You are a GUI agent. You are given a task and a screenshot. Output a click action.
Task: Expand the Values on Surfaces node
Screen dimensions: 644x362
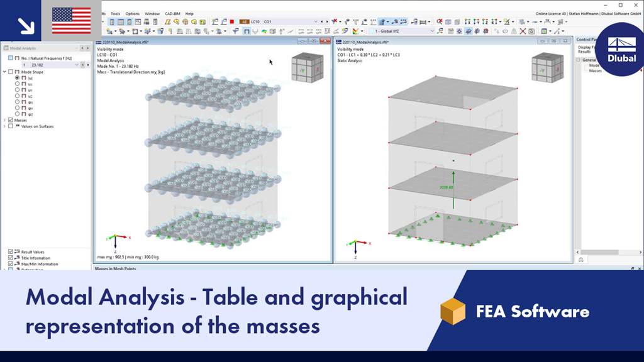tap(4, 126)
